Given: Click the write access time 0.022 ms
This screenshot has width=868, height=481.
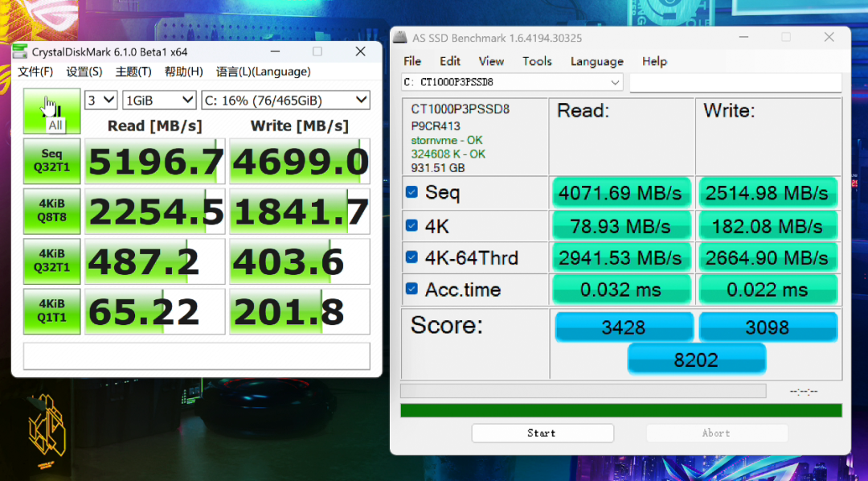Looking at the screenshot, I should tap(768, 290).
